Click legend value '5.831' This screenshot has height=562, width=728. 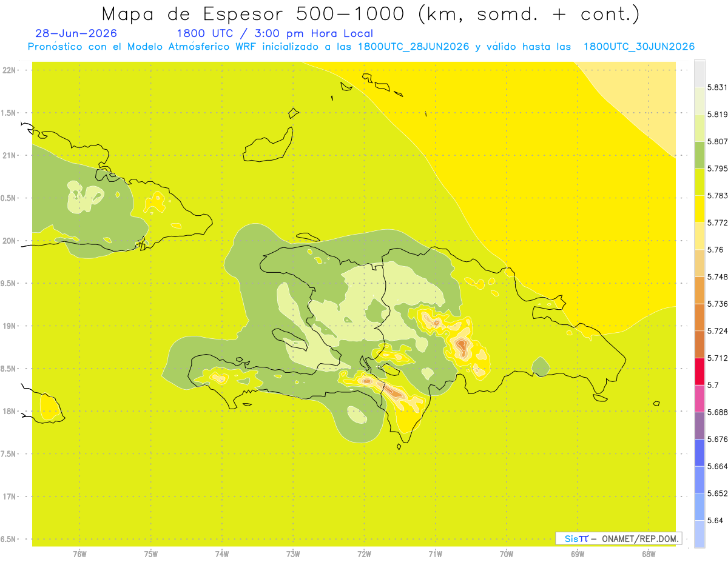tap(717, 87)
